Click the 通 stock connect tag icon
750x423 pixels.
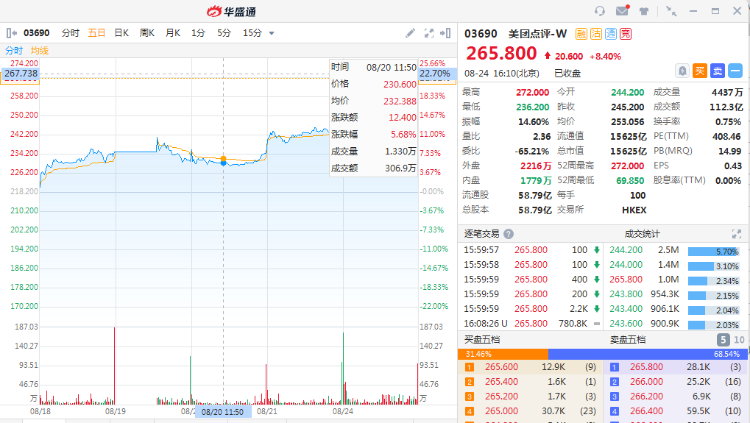click(611, 34)
